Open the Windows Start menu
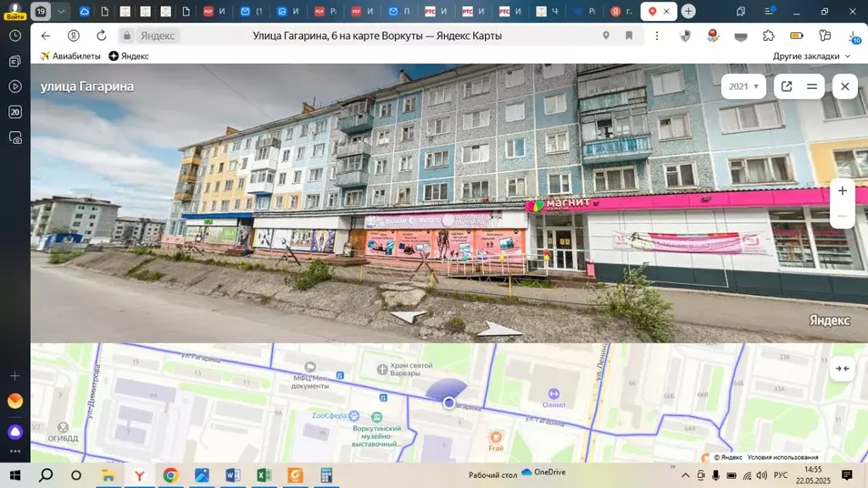Viewport: 868px width, 488px height. (15, 475)
